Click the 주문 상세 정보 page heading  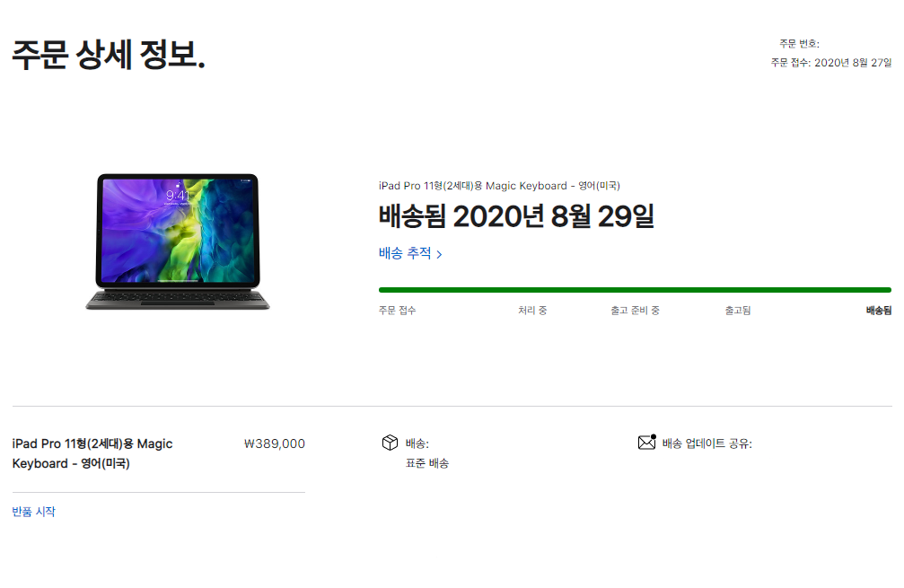pyautogui.click(x=109, y=55)
